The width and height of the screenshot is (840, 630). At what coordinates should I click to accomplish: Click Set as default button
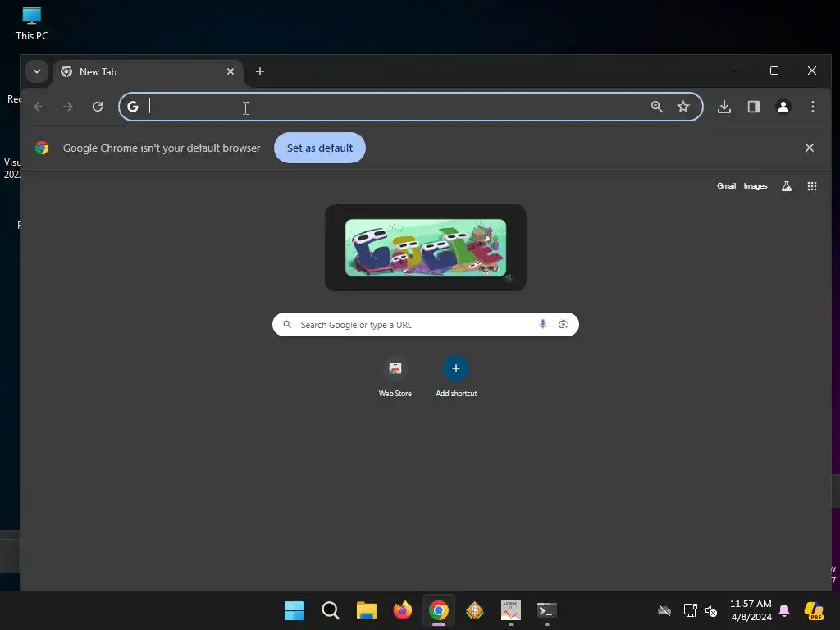tap(320, 148)
